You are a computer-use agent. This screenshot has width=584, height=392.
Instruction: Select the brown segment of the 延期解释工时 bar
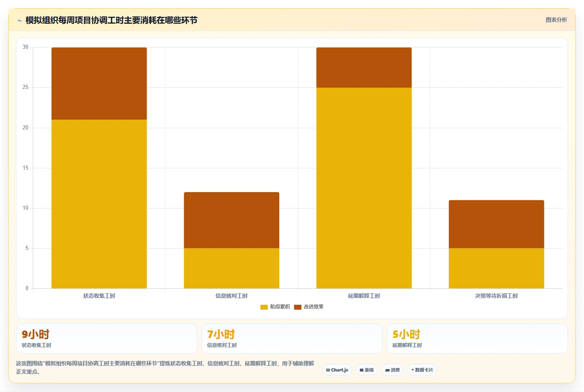[364, 68]
